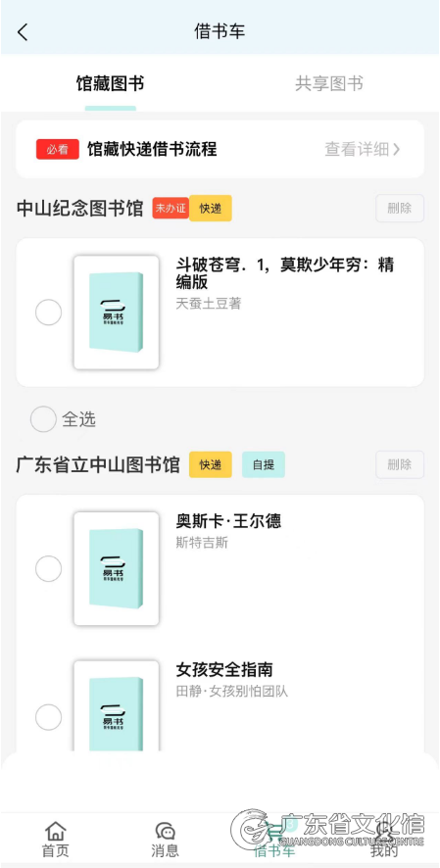Switch to the 馆藏图书 tab
The width and height of the screenshot is (440, 868).
(111, 84)
